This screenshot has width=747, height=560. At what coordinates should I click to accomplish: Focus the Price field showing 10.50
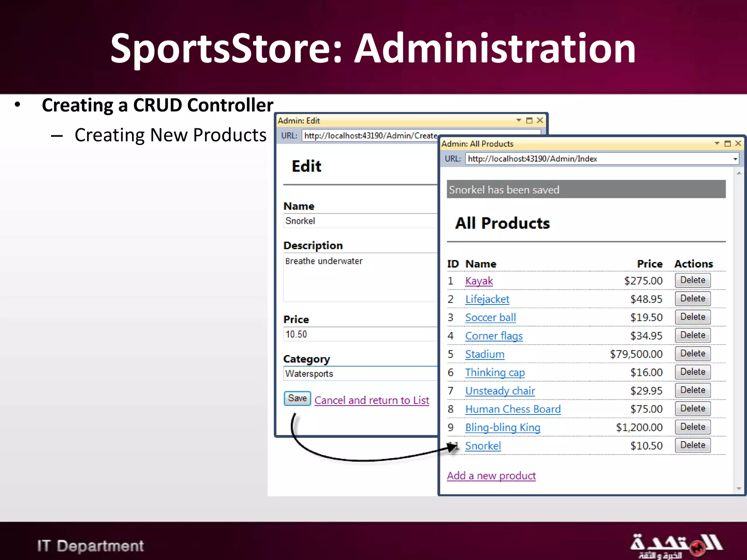coord(360,334)
